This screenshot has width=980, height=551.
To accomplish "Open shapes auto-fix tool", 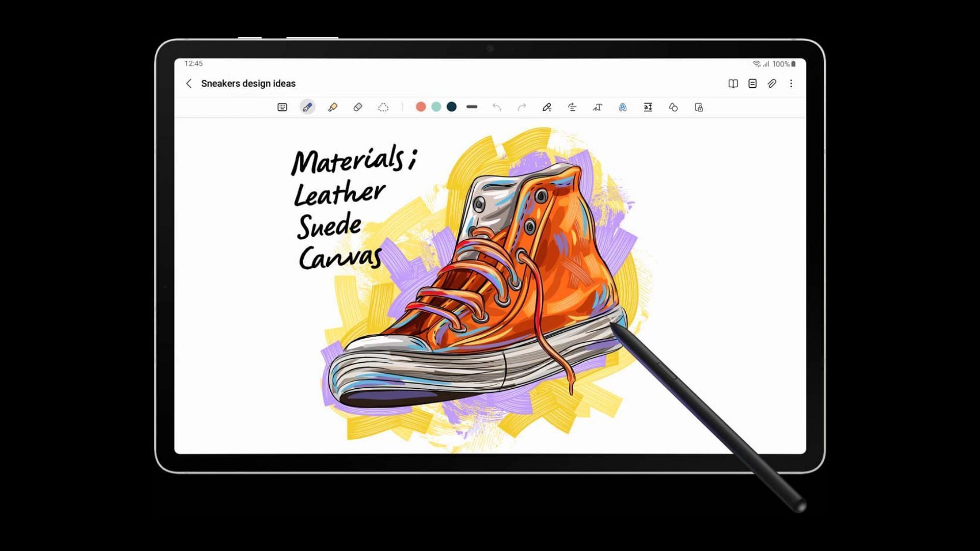I will [x=673, y=107].
